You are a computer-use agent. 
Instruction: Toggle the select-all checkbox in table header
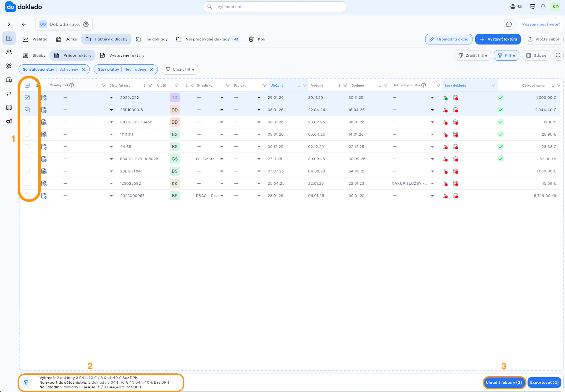pos(27,85)
